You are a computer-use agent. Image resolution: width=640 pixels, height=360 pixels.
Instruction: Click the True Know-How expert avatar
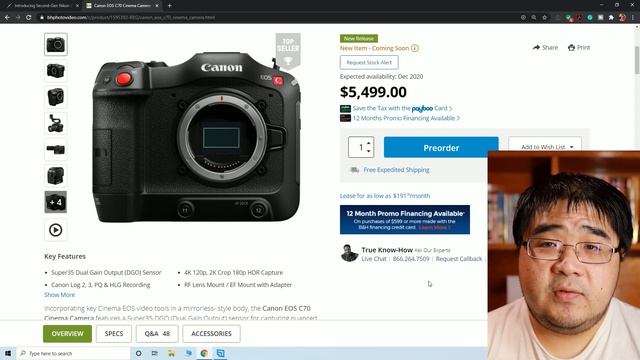(x=349, y=253)
